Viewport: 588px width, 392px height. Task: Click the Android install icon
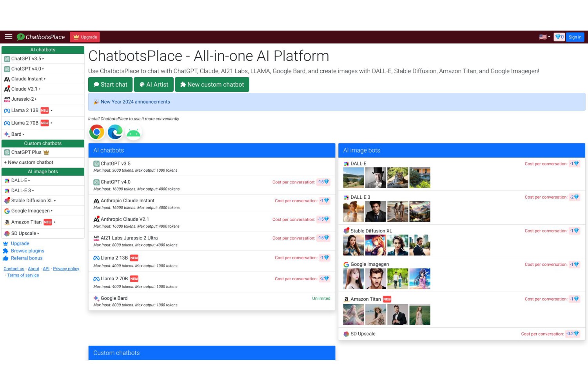click(x=133, y=133)
